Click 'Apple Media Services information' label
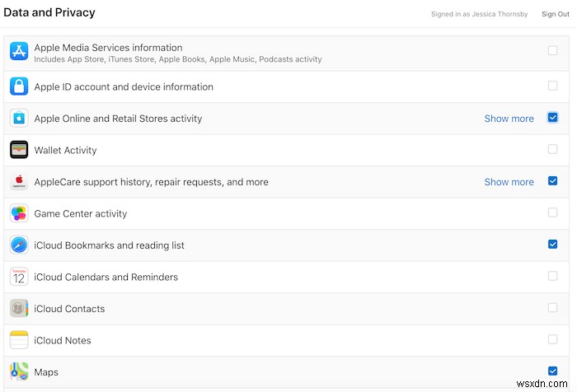577x392 pixels. pos(108,48)
